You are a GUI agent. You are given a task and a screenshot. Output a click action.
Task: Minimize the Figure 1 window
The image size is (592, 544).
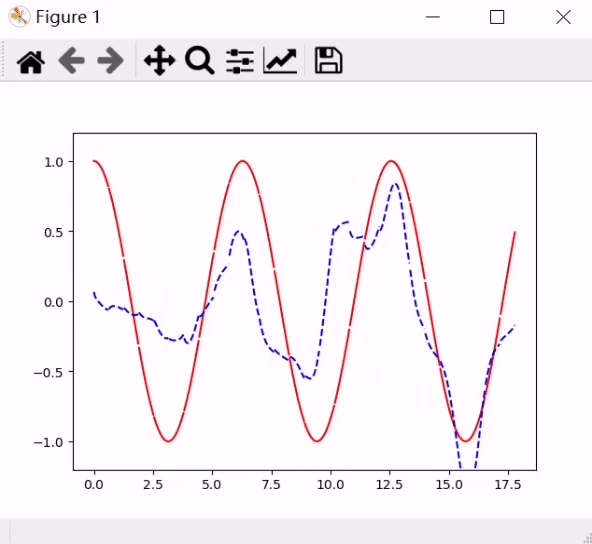tap(433, 17)
